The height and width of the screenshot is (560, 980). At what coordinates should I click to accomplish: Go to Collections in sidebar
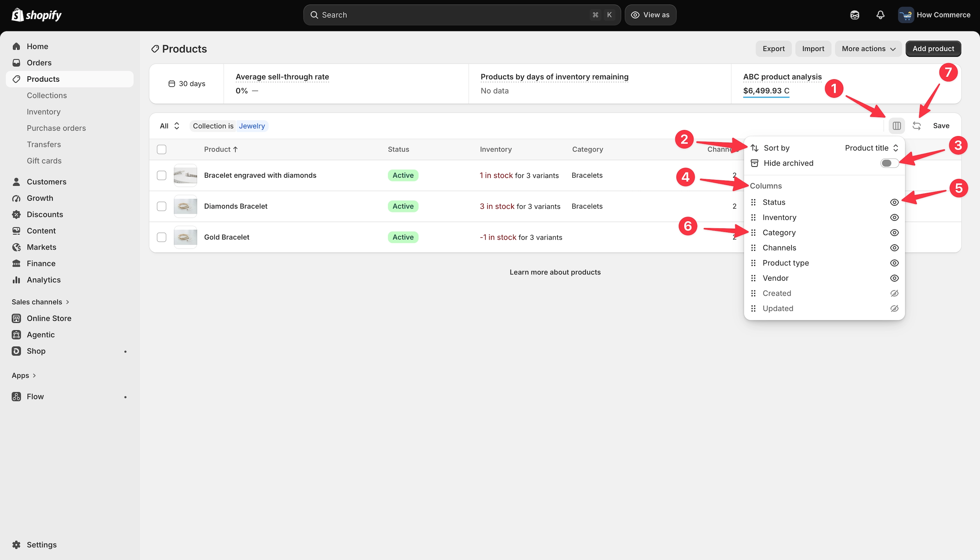click(47, 95)
